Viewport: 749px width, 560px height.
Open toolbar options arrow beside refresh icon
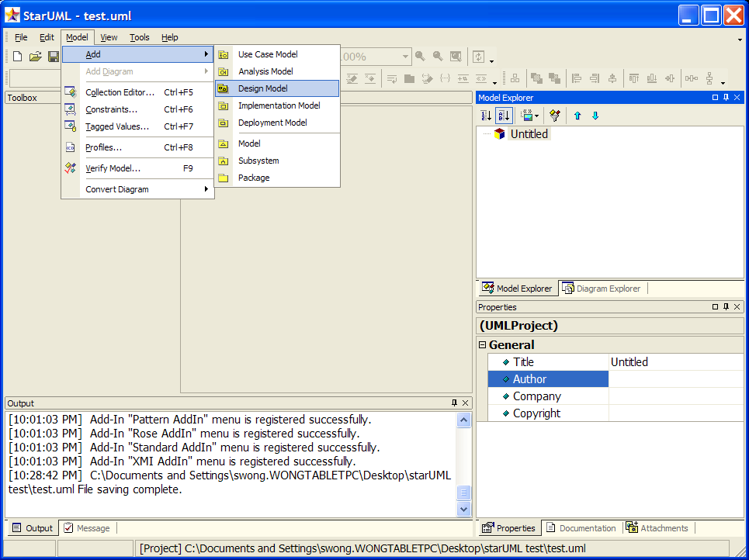tap(491, 61)
